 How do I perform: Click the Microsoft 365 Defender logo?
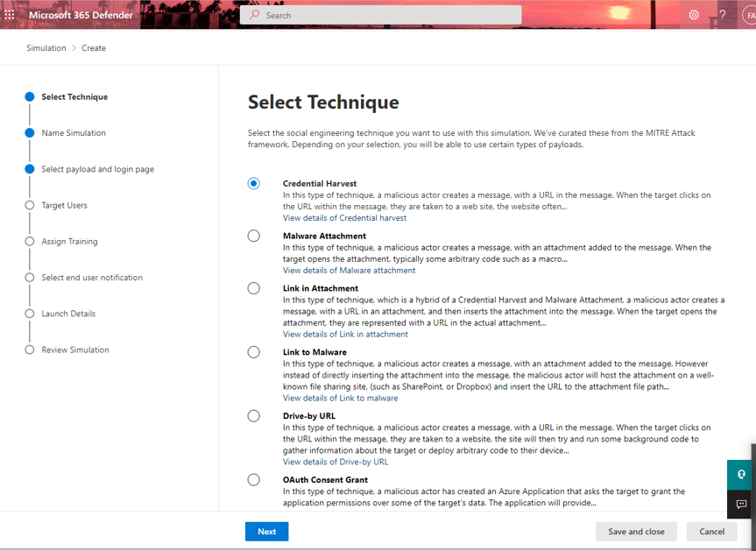tap(79, 14)
